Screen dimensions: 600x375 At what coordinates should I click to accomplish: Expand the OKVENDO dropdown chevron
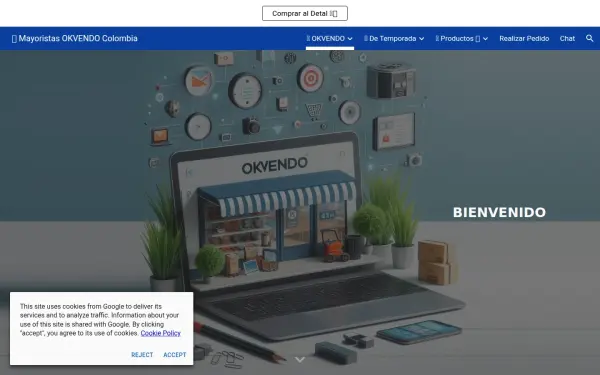(x=350, y=39)
